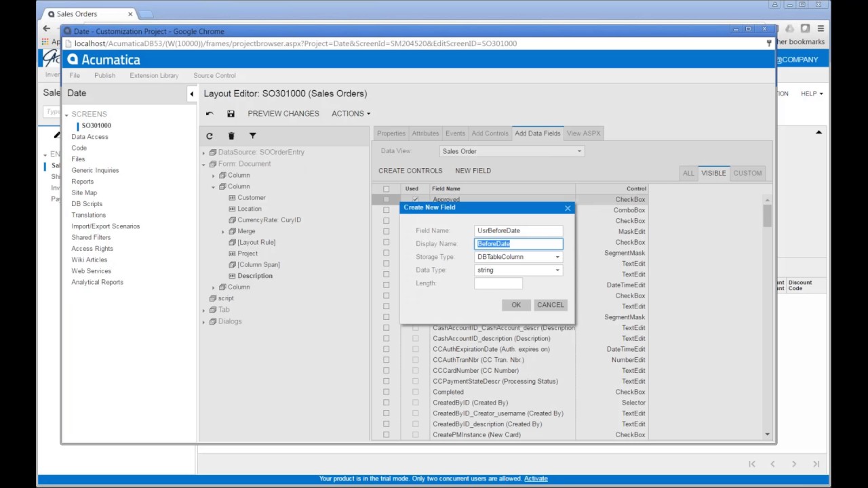Select the [Column Span] node

pyautogui.click(x=258, y=264)
